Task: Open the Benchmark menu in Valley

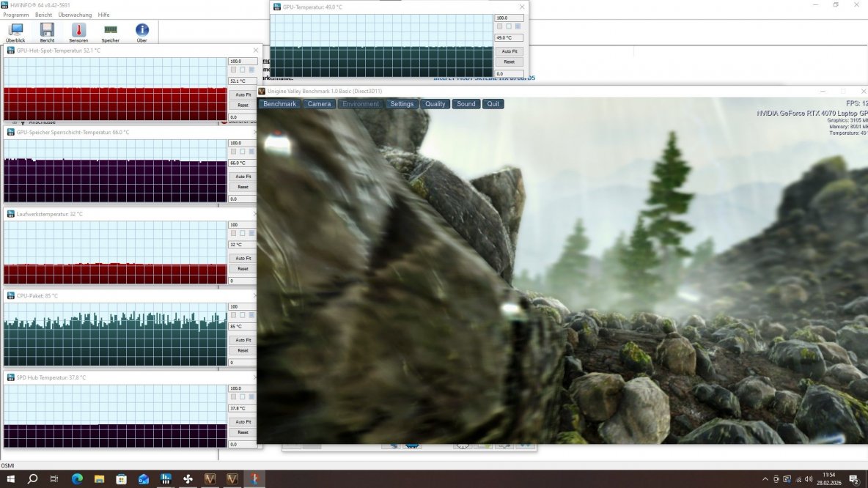Action: tap(279, 104)
